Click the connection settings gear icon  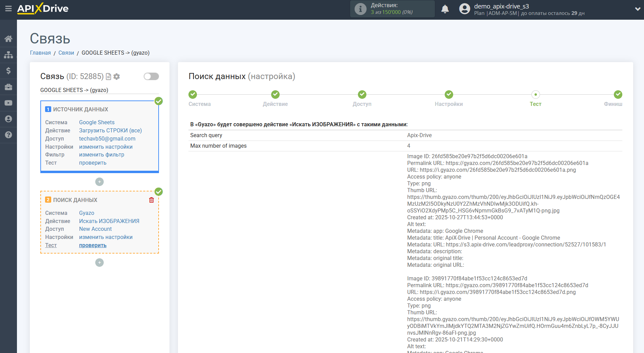point(117,77)
